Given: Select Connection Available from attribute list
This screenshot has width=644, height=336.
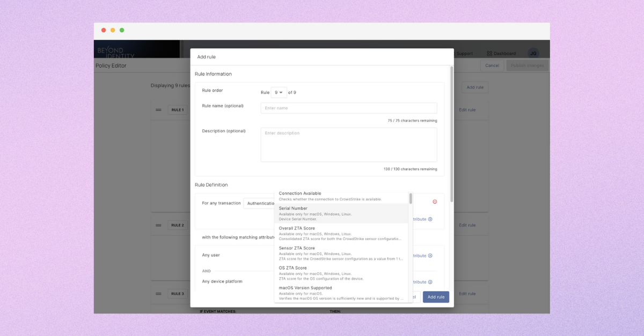Looking at the screenshot, I should [341, 196].
